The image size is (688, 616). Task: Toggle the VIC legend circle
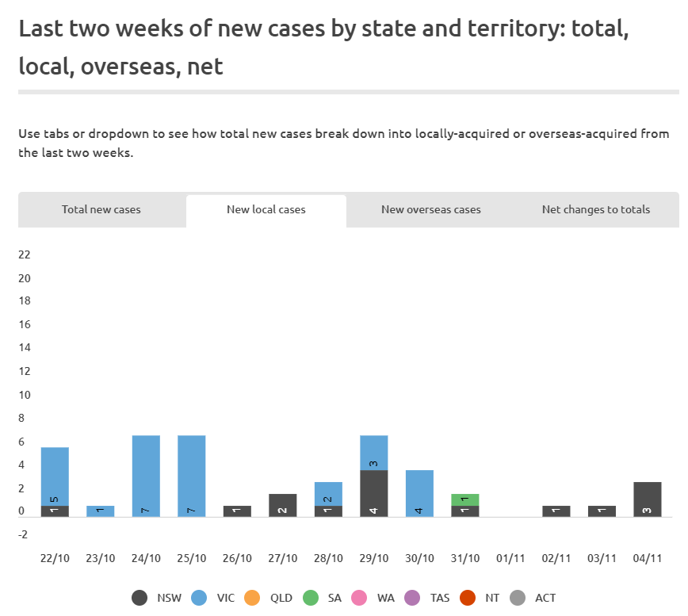(200, 598)
